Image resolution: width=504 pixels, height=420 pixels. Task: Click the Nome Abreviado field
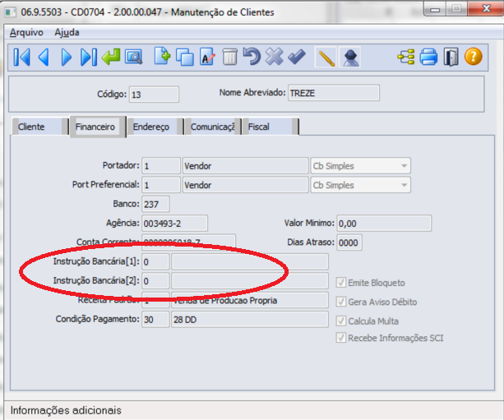point(334,93)
